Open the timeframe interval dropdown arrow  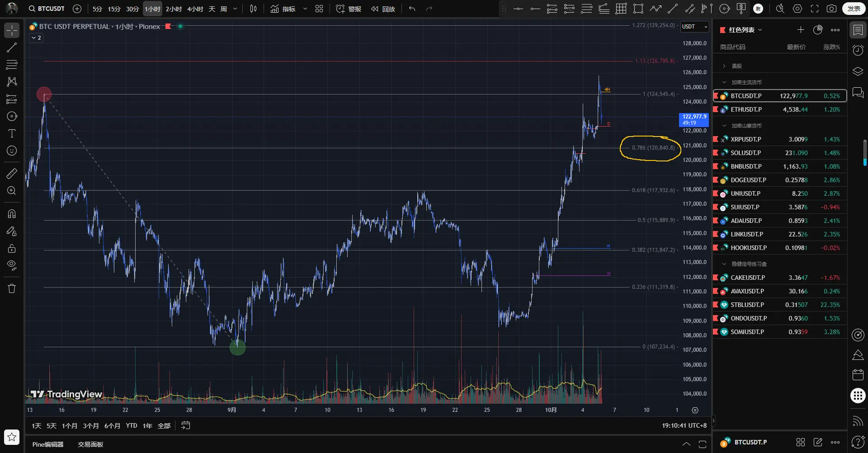point(235,9)
